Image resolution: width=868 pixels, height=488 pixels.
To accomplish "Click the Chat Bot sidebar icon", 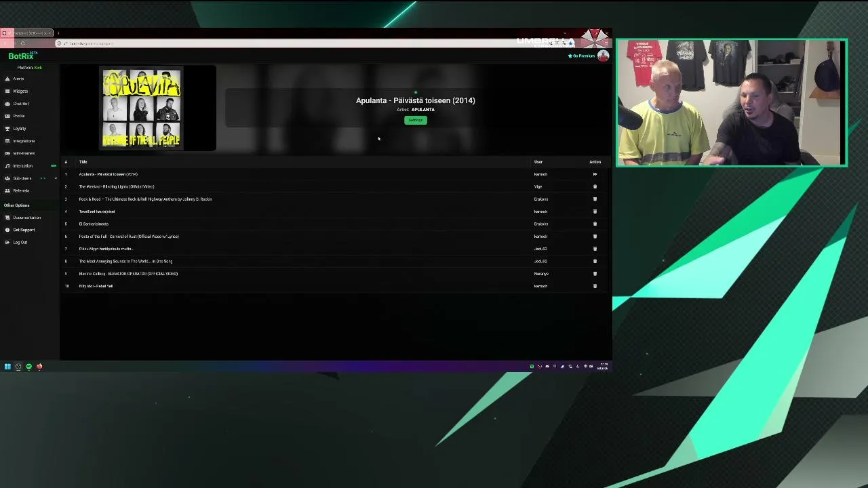I will coord(7,104).
